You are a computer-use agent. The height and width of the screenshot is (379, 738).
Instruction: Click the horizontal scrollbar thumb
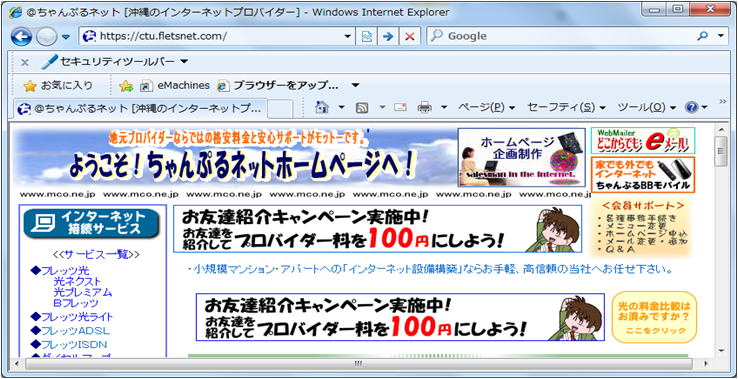click(x=359, y=364)
